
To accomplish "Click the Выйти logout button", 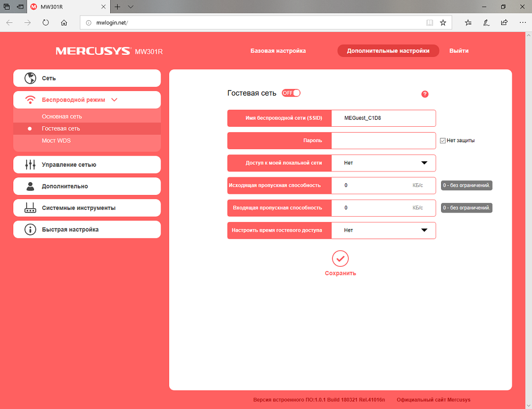I will coord(459,51).
